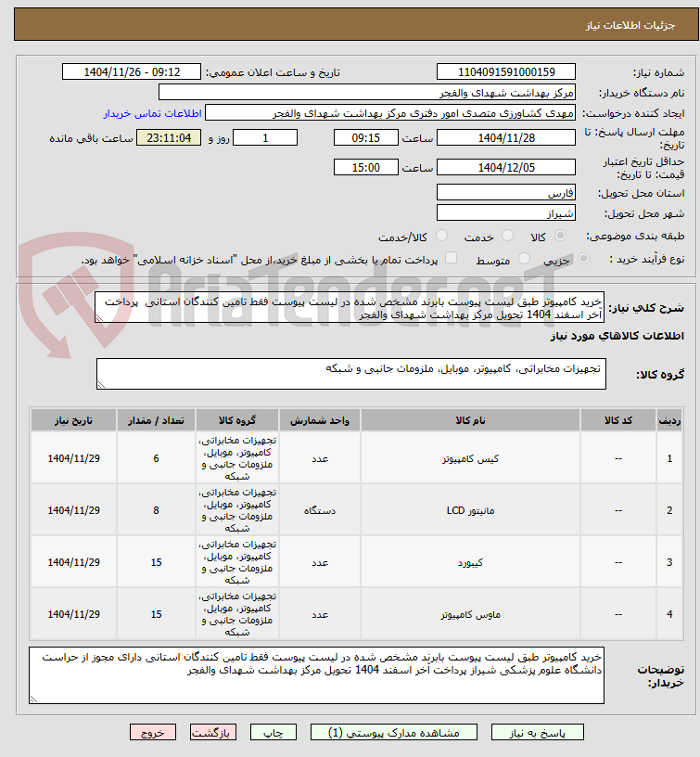Toggle the اسناد خزانه اسلامی payment checkbox

click(x=451, y=258)
